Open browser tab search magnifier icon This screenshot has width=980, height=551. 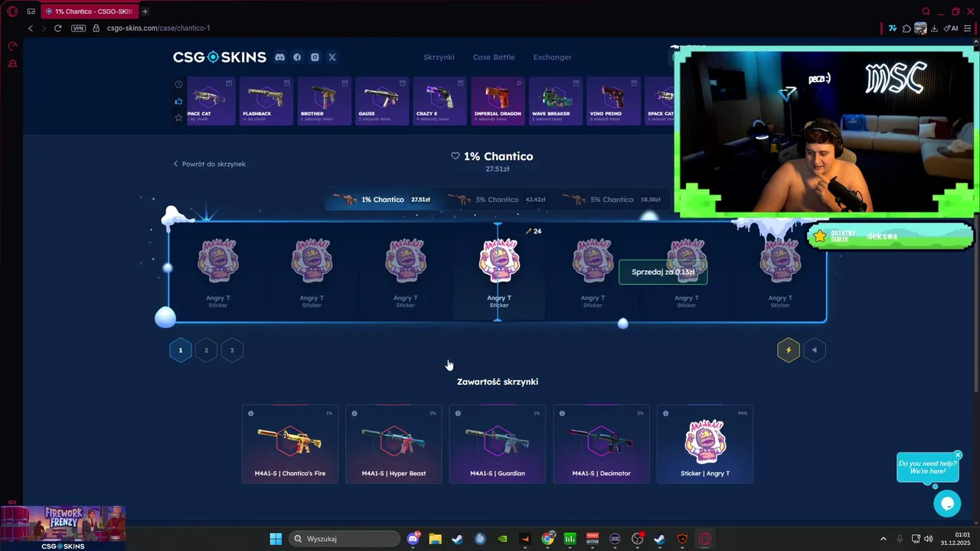point(926,11)
